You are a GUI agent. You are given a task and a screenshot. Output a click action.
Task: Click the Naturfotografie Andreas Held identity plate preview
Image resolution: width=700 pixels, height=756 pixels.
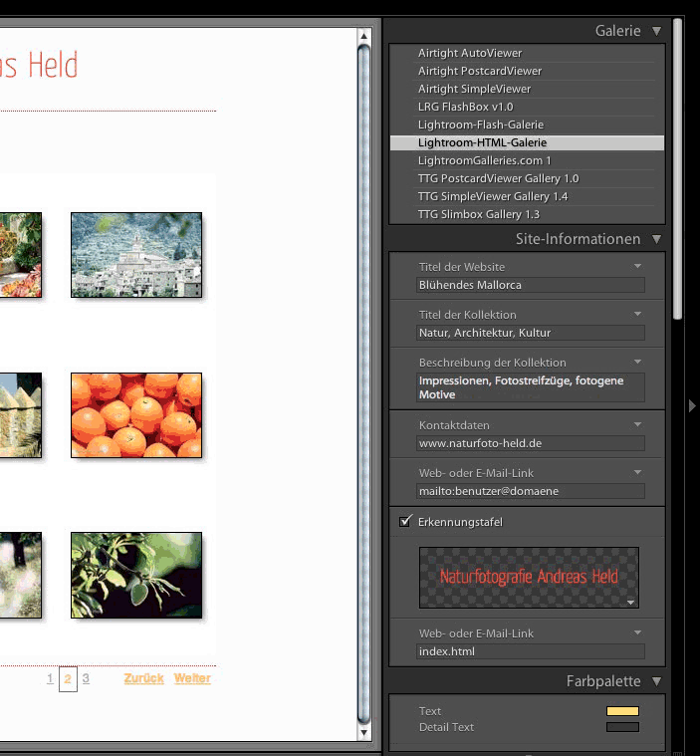click(x=529, y=577)
